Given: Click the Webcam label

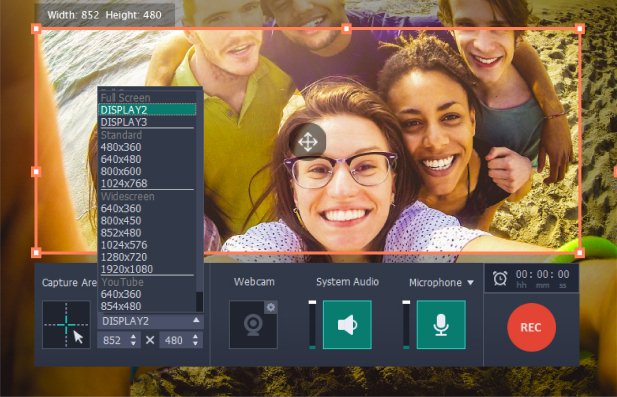Looking at the screenshot, I should [254, 282].
